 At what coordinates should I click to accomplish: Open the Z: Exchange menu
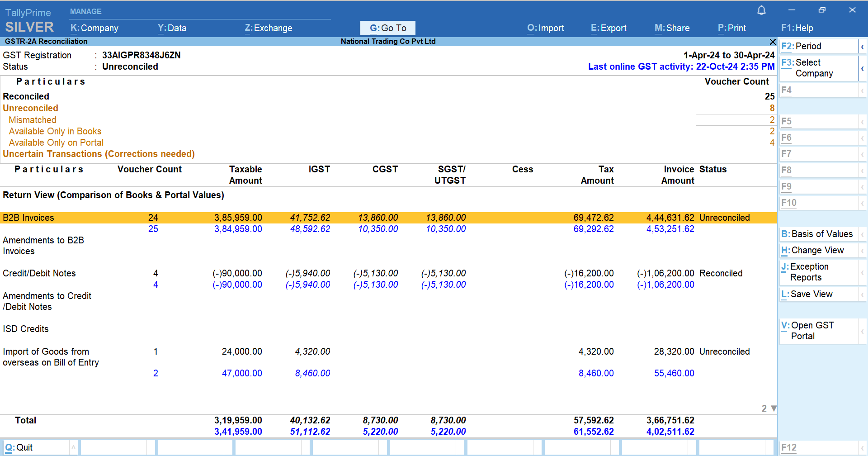[269, 28]
